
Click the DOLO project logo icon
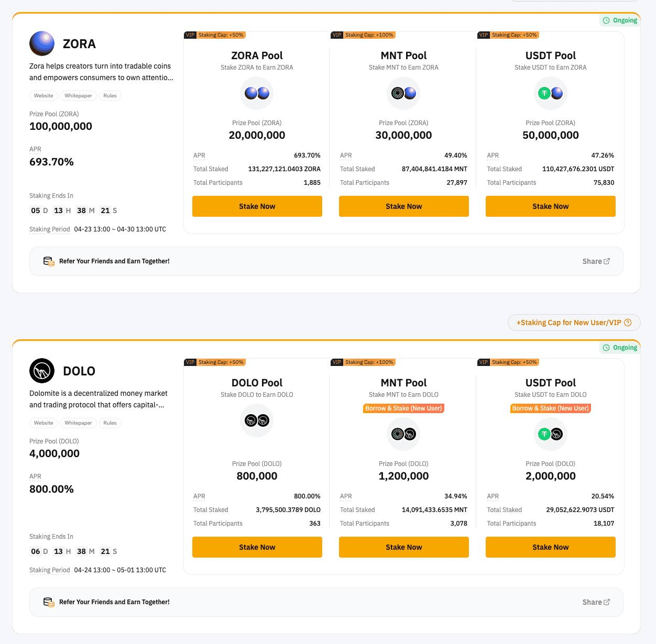[x=42, y=371]
